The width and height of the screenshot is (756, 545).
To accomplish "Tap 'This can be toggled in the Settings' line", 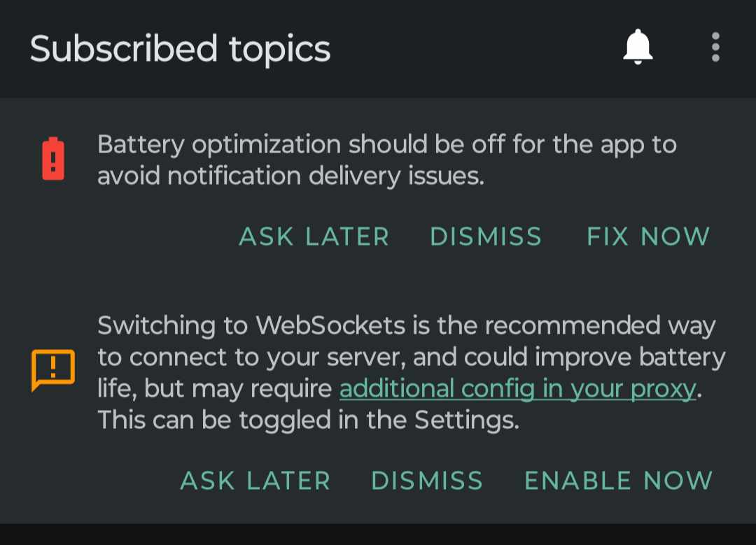I will 308,420.
